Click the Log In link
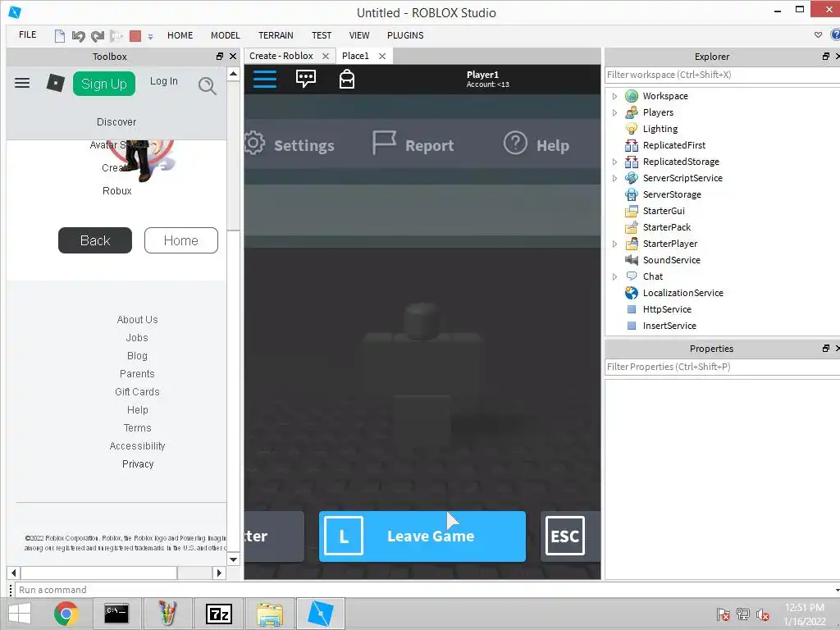 (164, 81)
